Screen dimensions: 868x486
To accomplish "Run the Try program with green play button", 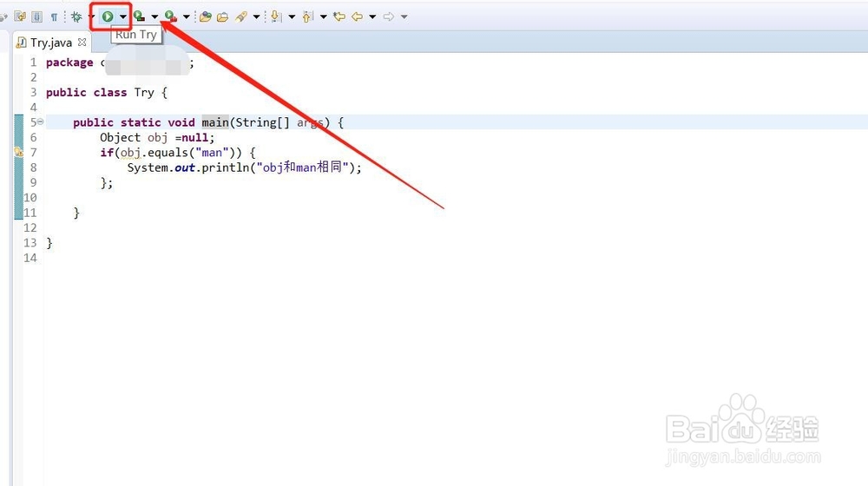I will tap(108, 16).
